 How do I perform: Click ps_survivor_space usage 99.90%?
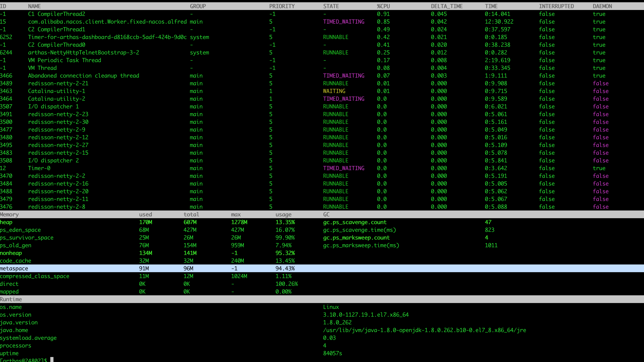pyautogui.click(x=285, y=238)
